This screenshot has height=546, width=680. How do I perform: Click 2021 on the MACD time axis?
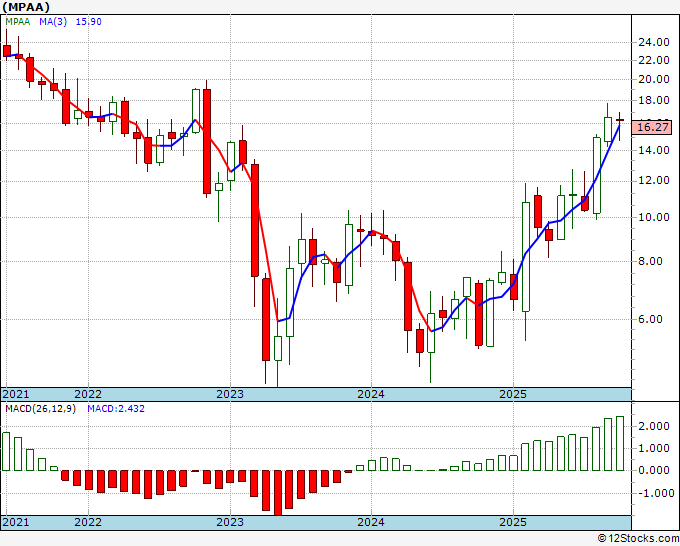(x=16, y=522)
